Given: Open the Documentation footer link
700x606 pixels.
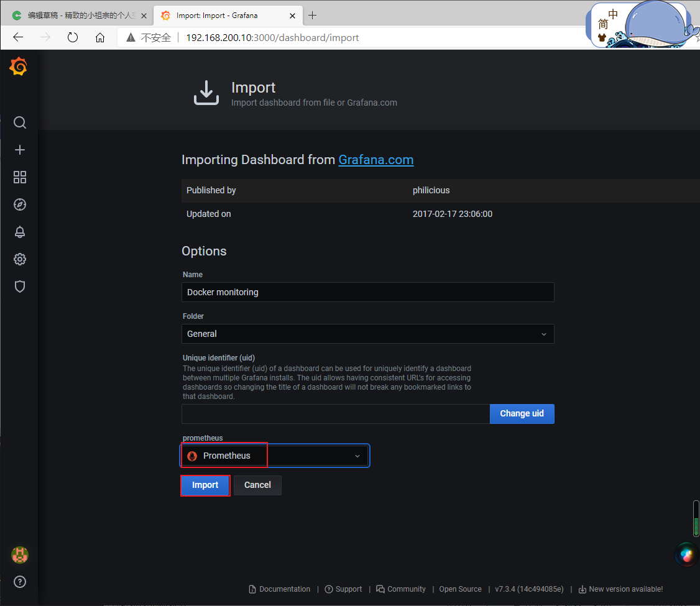Looking at the screenshot, I should click(x=280, y=589).
